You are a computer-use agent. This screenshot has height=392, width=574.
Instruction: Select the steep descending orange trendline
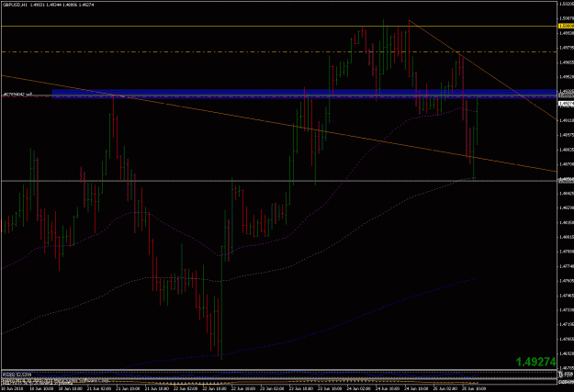coord(483,70)
